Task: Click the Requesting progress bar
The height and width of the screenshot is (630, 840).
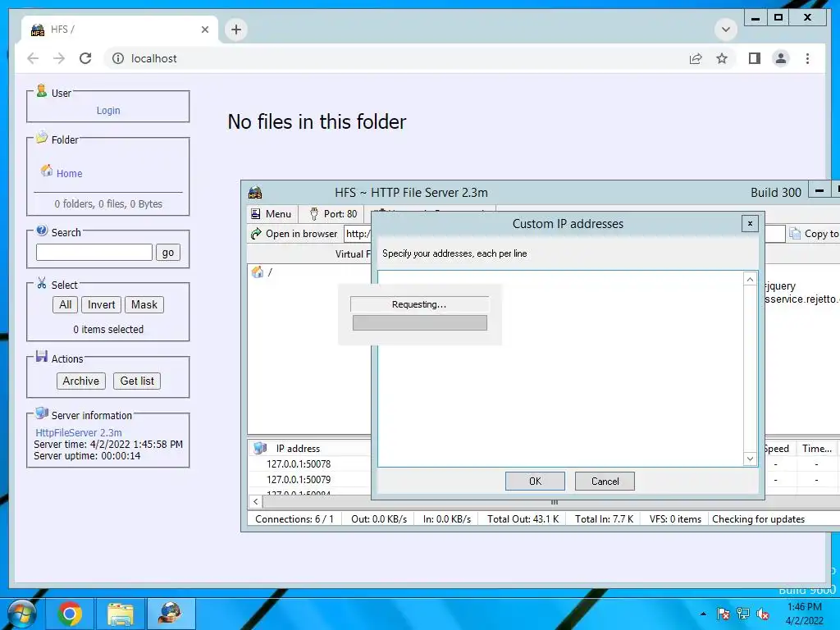Action: [419, 322]
